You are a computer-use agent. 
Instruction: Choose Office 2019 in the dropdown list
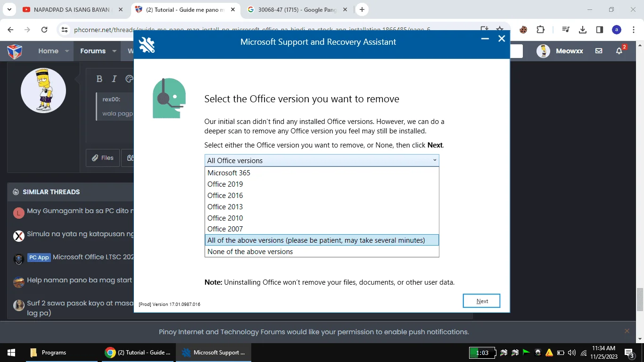[x=322, y=184]
